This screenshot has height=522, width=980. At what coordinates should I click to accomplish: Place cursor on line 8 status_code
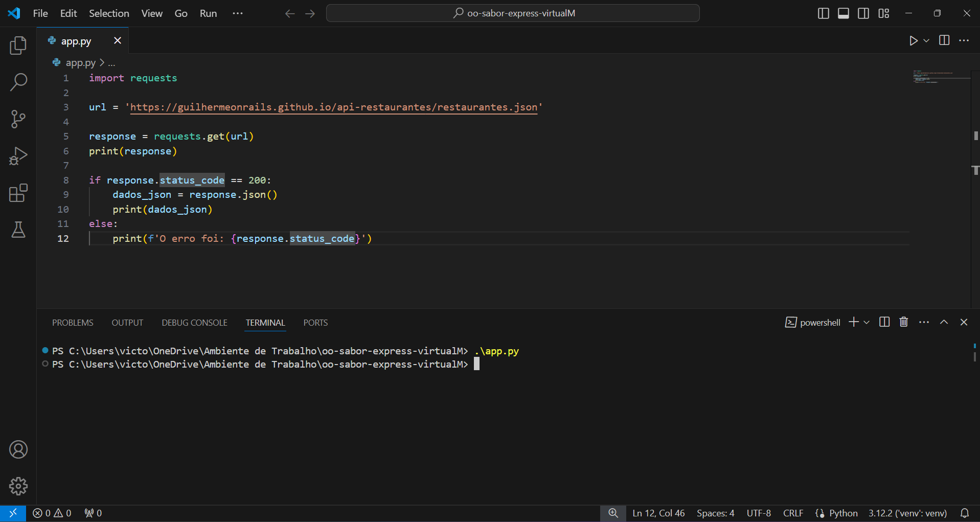click(192, 180)
